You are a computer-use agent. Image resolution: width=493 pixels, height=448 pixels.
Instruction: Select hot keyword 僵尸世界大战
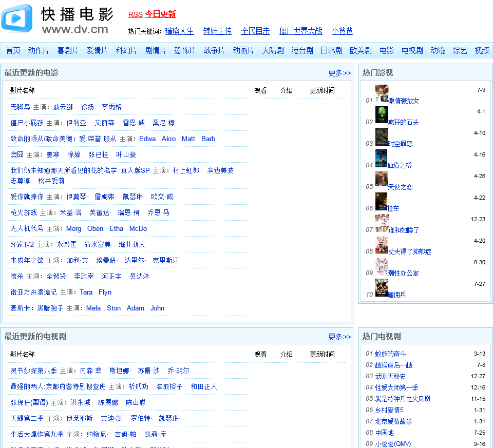click(300, 31)
